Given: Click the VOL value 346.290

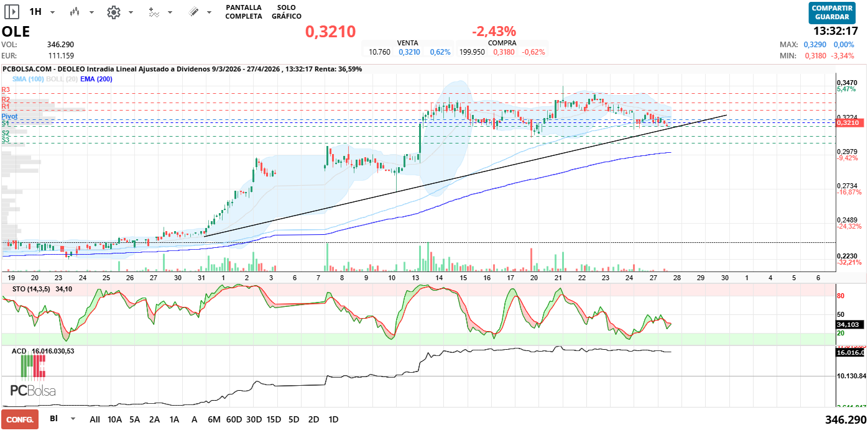Looking at the screenshot, I should (x=60, y=45).
